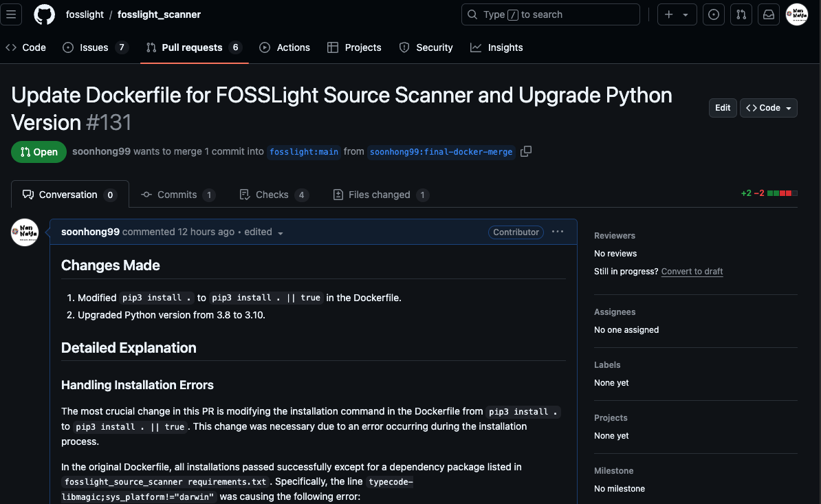Open the hamburger navigation menu

pyautogui.click(x=14, y=14)
